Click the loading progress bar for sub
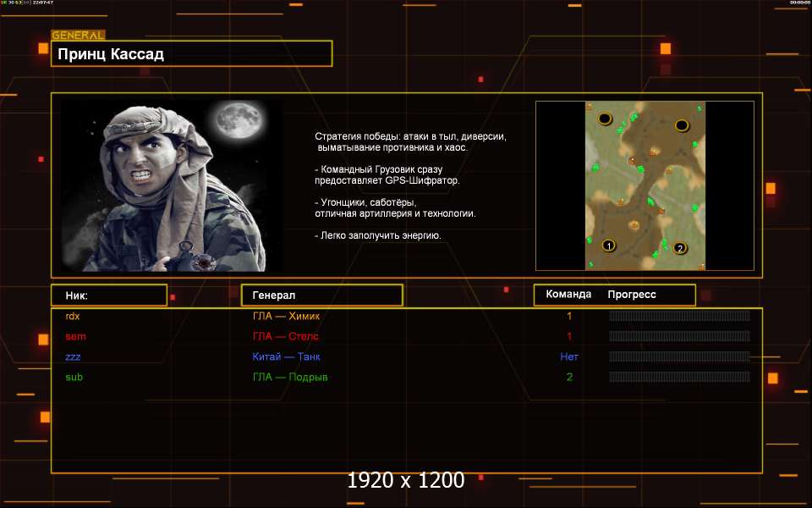The width and height of the screenshot is (812, 508). (x=679, y=377)
